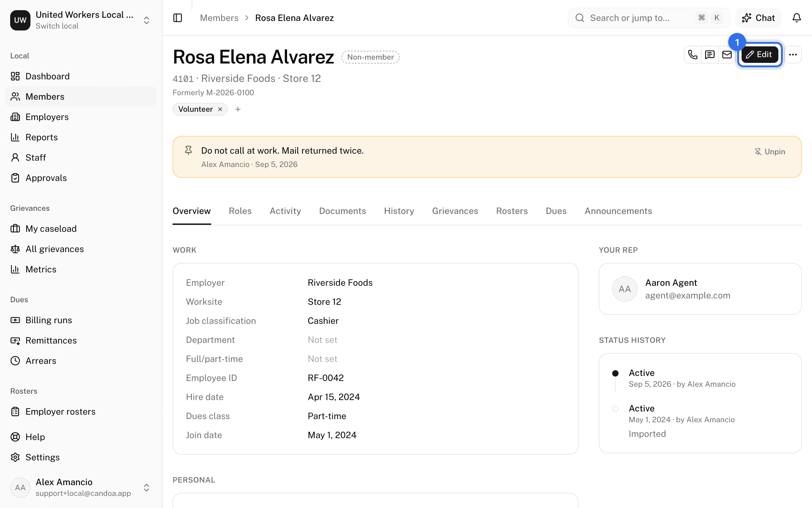This screenshot has width=812, height=508.
Task: Open Approvals in the sidebar
Action: pos(81,178)
